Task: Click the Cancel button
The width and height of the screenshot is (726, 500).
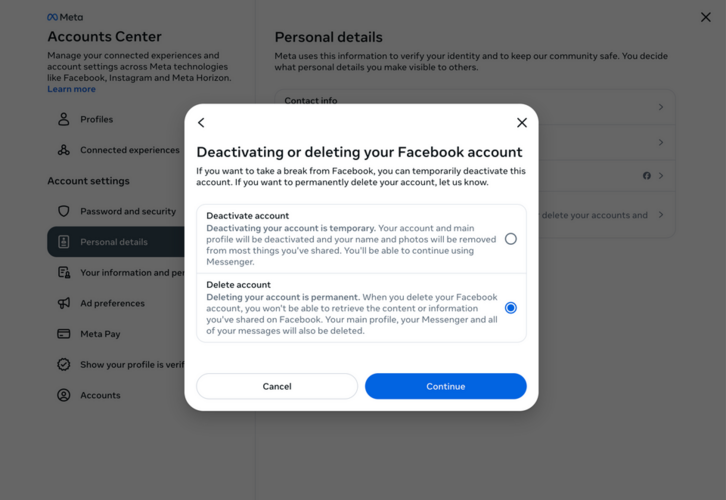Action: pyautogui.click(x=277, y=386)
